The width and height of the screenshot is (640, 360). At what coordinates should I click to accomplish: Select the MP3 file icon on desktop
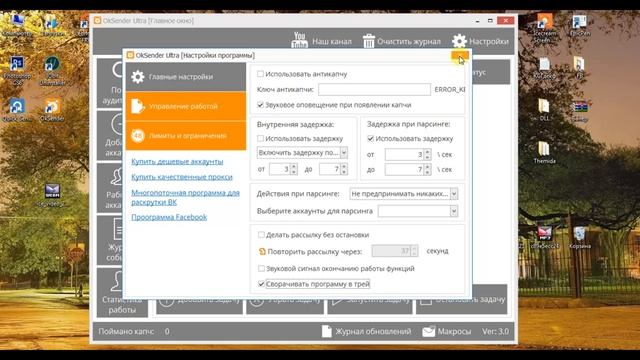click(544, 237)
